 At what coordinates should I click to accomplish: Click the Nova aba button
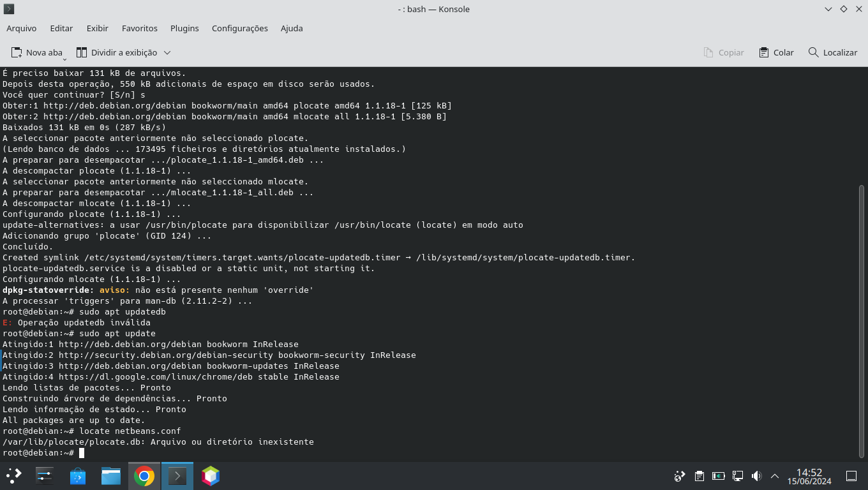(37, 52)
